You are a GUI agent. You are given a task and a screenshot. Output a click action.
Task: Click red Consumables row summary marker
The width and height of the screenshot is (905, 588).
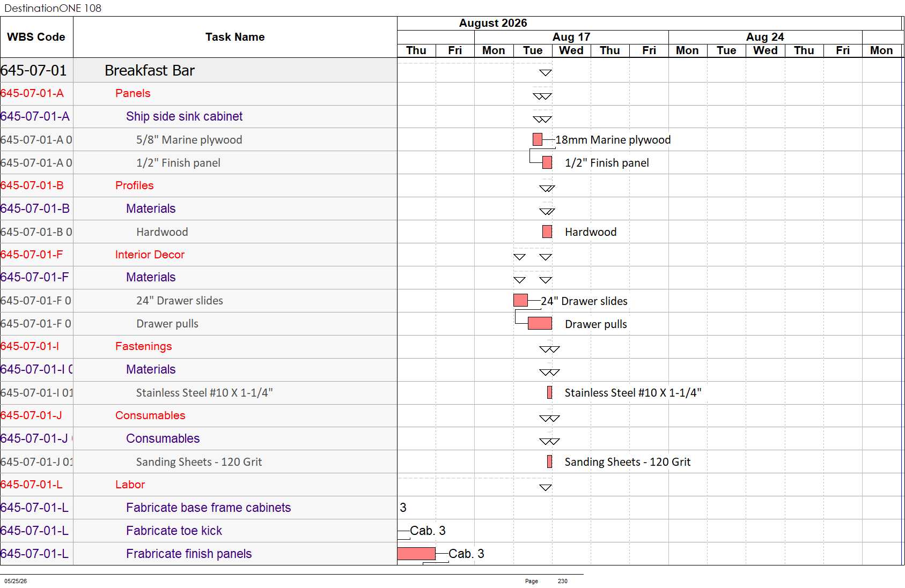tap(549, 419)
